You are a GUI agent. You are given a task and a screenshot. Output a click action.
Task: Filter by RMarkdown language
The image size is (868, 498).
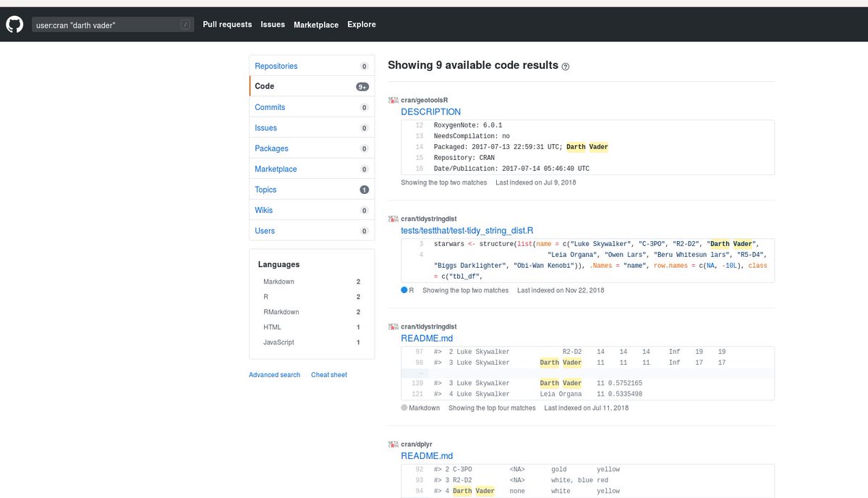click(312, 312)
